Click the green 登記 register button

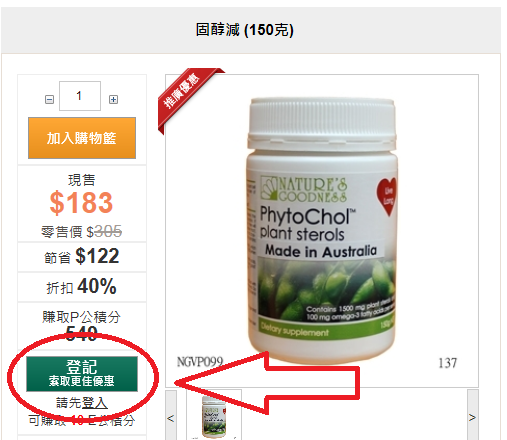[x=82, y=374]
